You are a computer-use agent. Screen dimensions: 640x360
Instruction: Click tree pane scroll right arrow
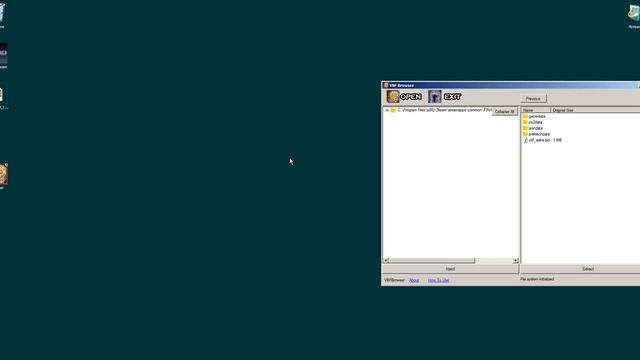point(516,260)
